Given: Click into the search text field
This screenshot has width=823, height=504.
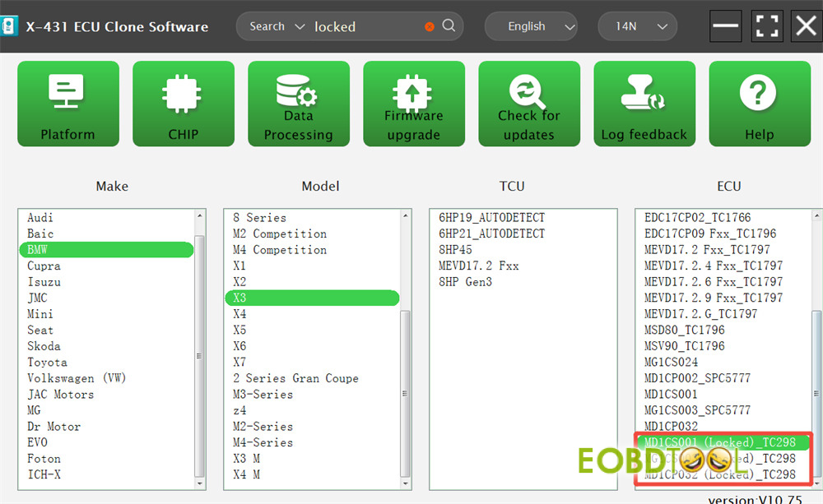Looking at the screenshot, I should (x=367, y=26).
